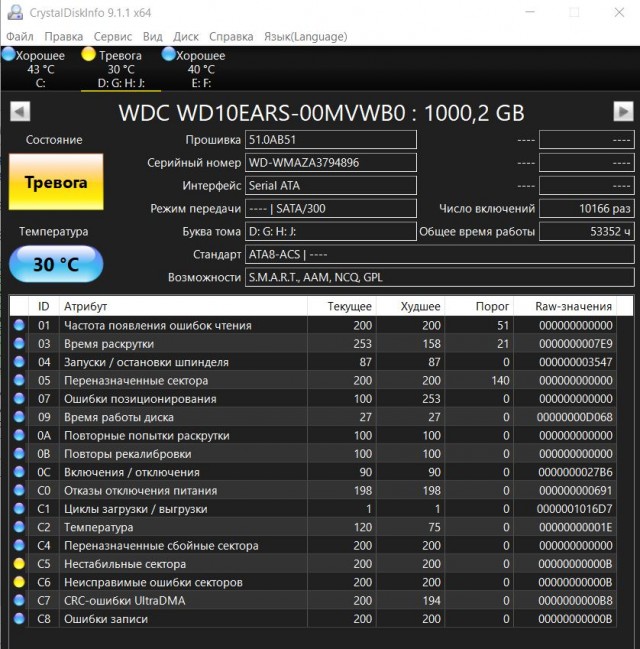This screenshot has width=640, height=649.
Task: Click the raw value 0000000D068
Action: coord(575,417)
